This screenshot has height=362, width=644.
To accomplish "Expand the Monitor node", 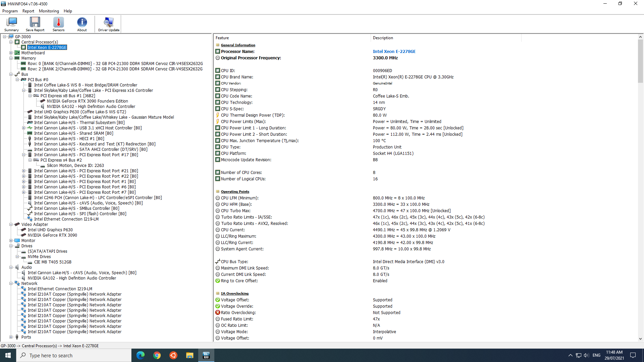I will pos(11,240).
